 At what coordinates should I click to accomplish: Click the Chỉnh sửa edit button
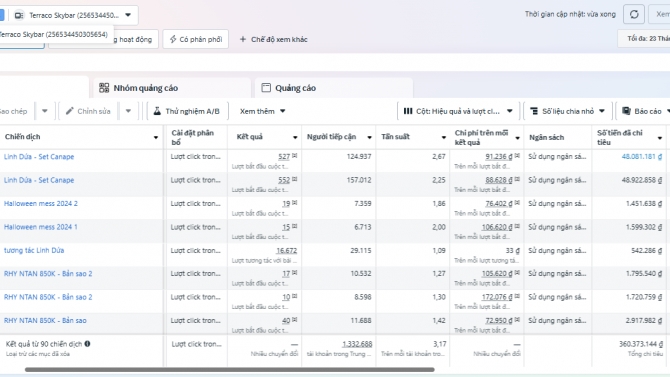click(88, 111)
